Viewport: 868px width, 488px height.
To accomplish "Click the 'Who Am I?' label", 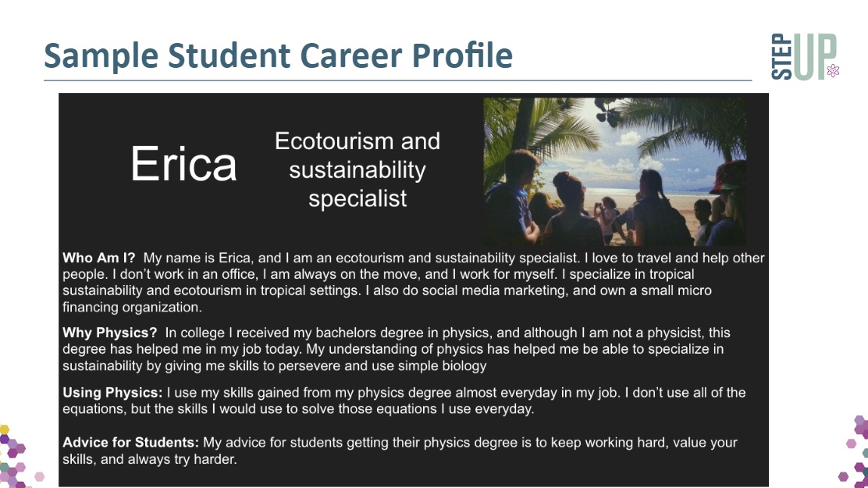I will click(x=98, y=258).
